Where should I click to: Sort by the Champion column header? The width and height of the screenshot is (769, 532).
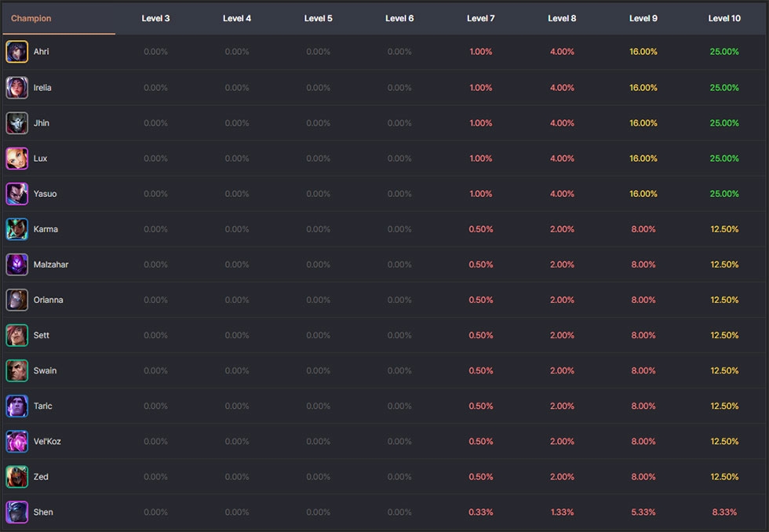[31, 18]
